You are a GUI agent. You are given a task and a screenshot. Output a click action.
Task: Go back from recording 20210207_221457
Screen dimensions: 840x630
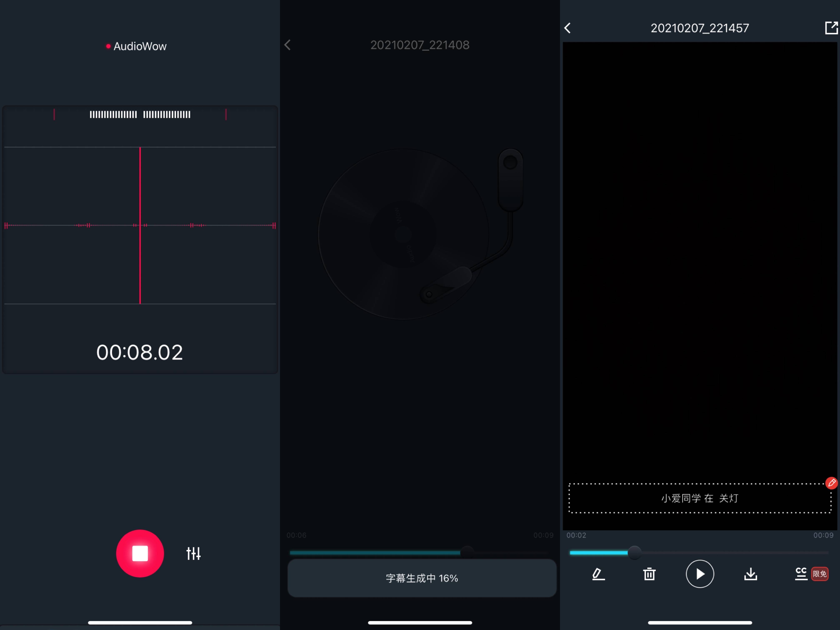(567, 28)
